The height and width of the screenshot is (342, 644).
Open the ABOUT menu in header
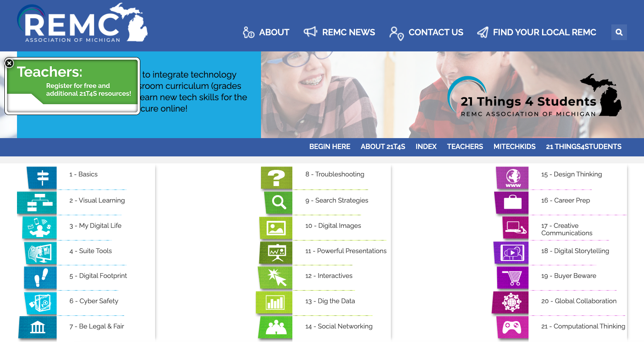pyautogui.click(x=266, y=32)
